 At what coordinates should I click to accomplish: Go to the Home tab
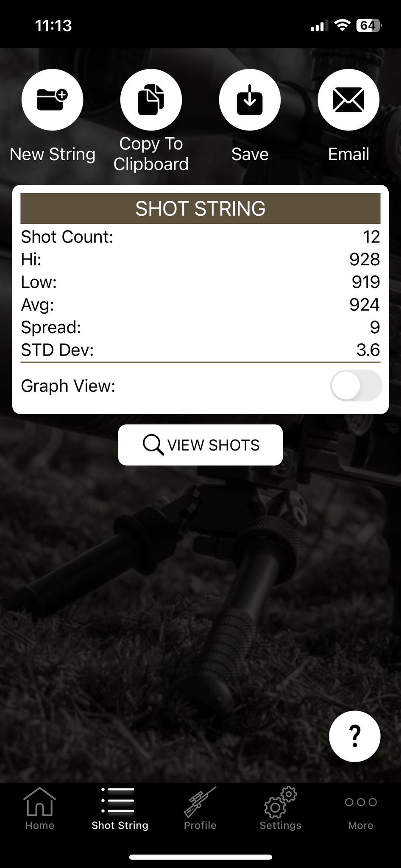point(39,808)
